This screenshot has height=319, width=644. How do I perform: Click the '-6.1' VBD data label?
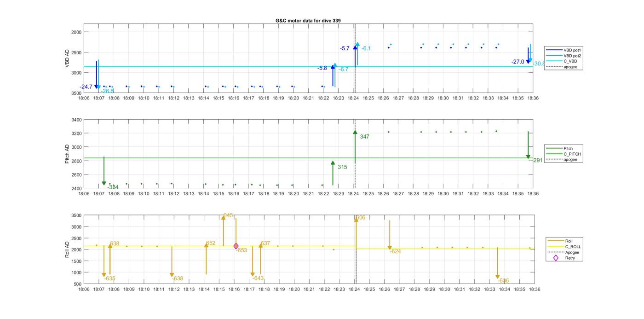click(x=366, y=48)
